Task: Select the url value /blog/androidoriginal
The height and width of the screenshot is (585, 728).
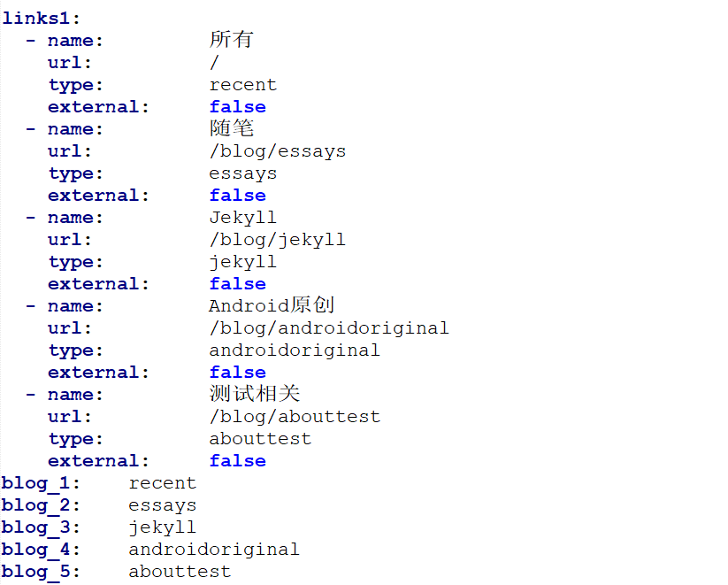Action: click(329, 328)
